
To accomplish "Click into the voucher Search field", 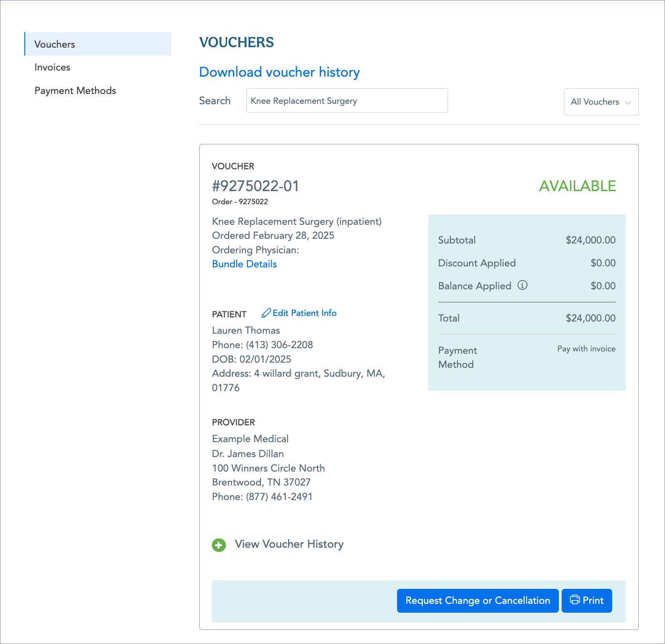I will [347, 100].
